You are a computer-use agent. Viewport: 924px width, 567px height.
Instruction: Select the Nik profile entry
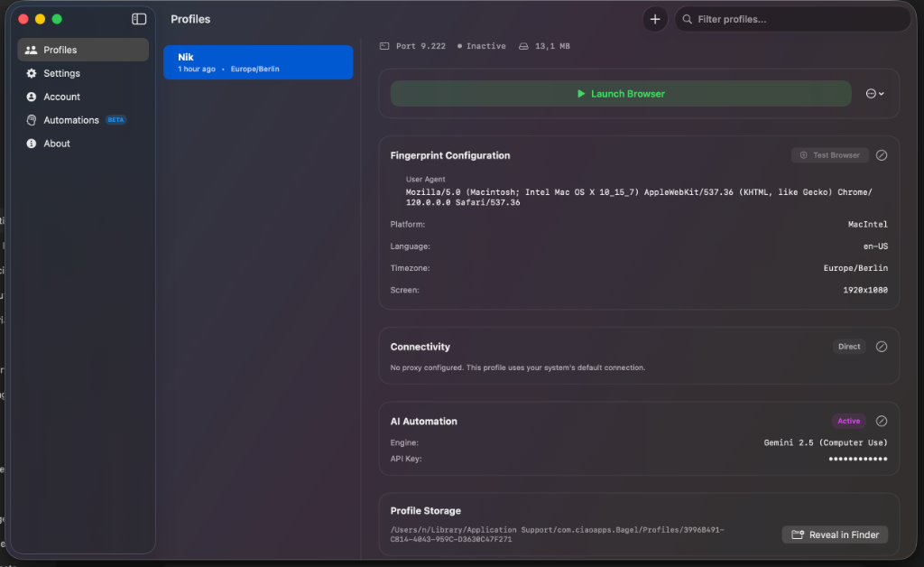coord(258,61)
